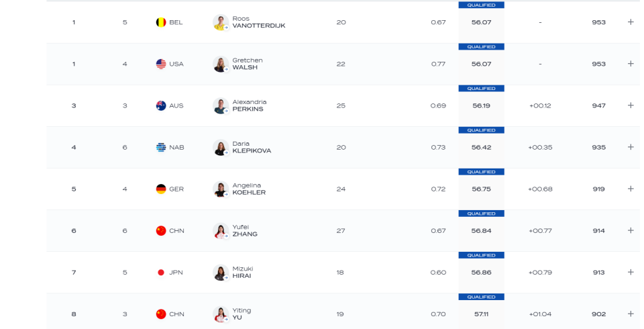
Task: Expand Angelina Koehler's split times
Action: pyautogui.click(x=631, y=189)
